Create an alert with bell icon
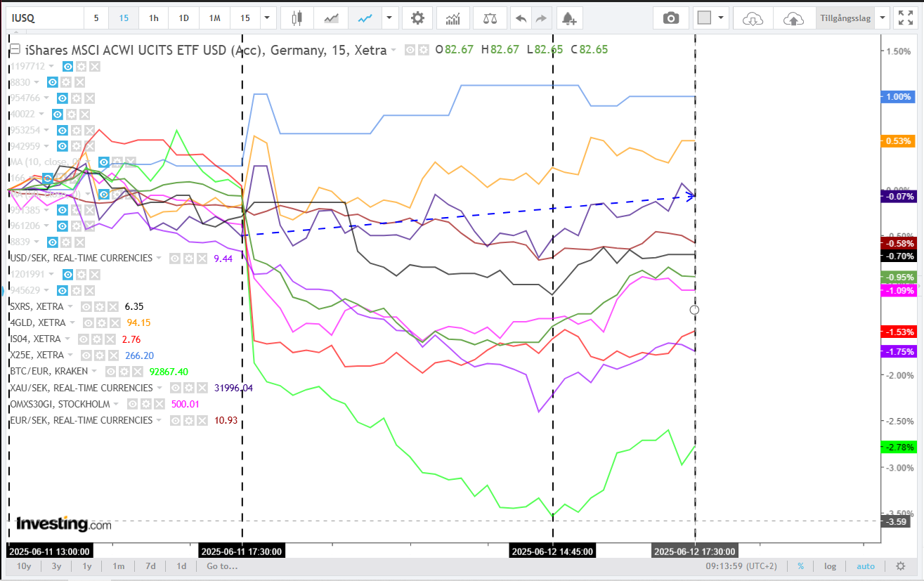Image resolution: width=924 pixels, height=581 pixels. click(569, 18)
